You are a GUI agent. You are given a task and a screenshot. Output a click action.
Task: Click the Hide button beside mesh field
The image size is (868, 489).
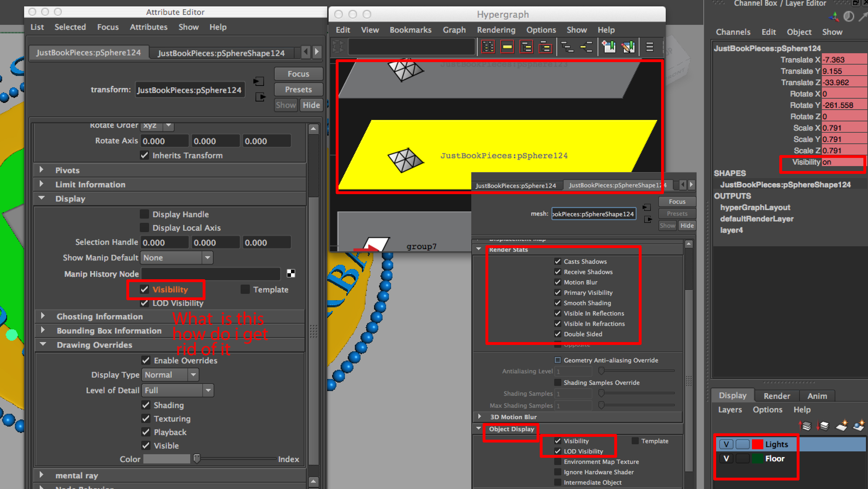click(687, 225)
